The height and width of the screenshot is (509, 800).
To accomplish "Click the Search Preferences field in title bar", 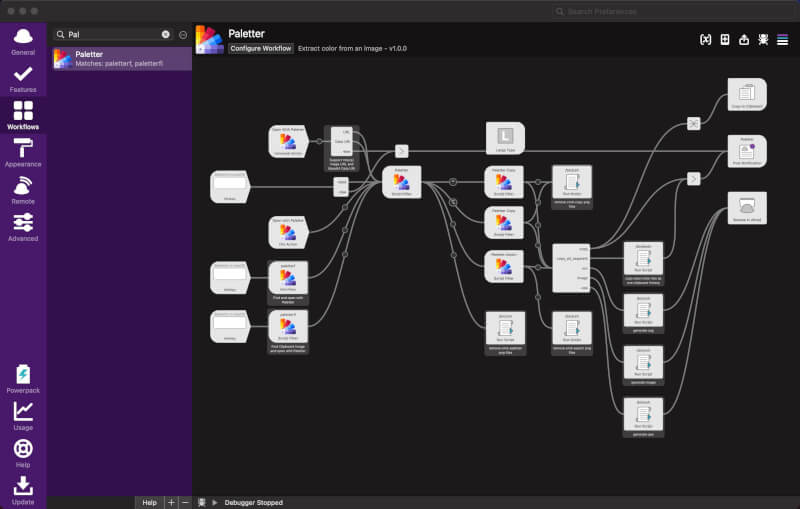I will click(674, 11).
